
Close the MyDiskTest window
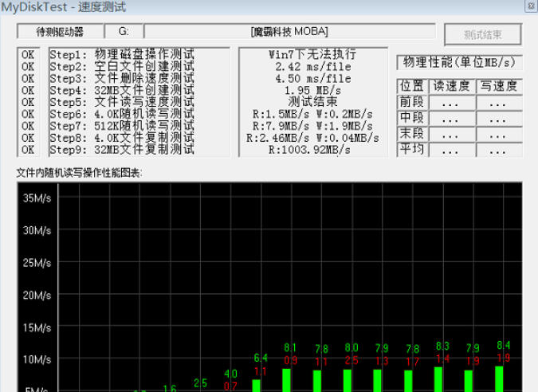pyautogui.click(x=527, y=6)
